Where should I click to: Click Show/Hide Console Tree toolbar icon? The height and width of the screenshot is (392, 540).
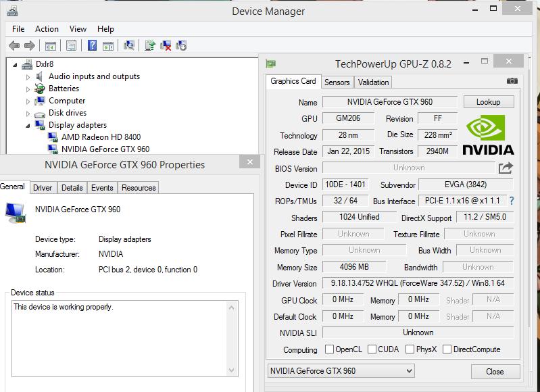tap(50, 45)
